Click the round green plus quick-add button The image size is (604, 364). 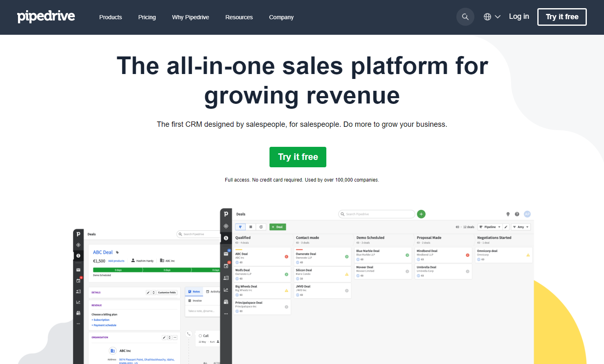point(421,214)
